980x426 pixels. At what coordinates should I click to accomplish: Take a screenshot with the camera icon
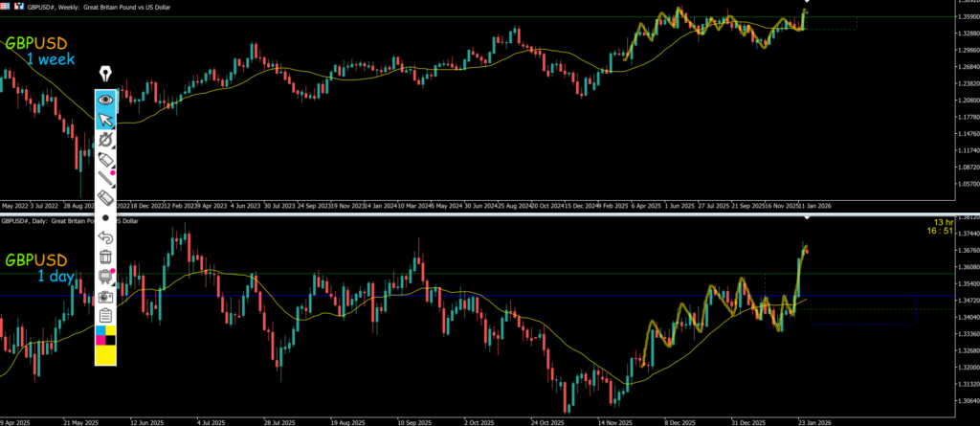105,297
